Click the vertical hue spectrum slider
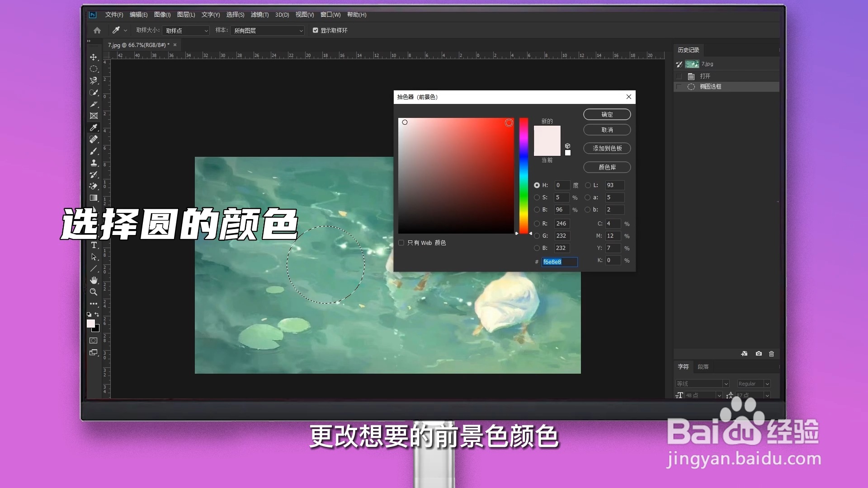 tap(524, 176)
